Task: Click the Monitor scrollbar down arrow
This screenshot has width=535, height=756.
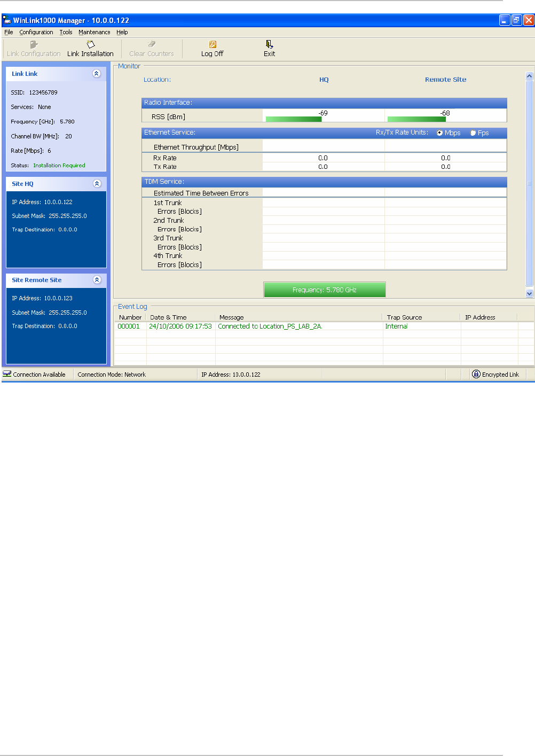Action: 530,293
